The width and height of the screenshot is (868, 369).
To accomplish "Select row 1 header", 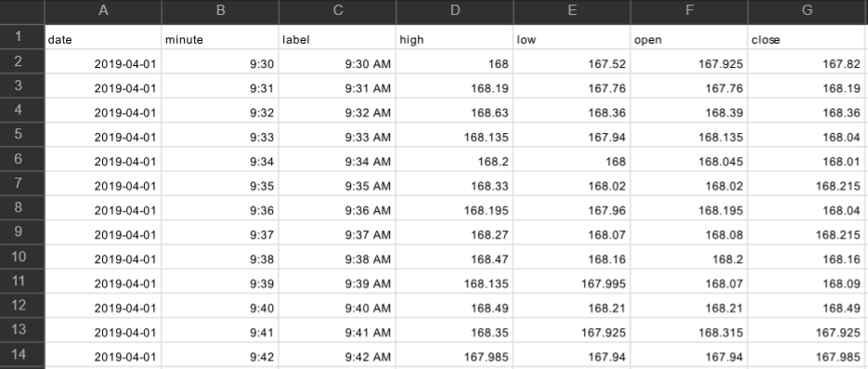I will point(22,37).
